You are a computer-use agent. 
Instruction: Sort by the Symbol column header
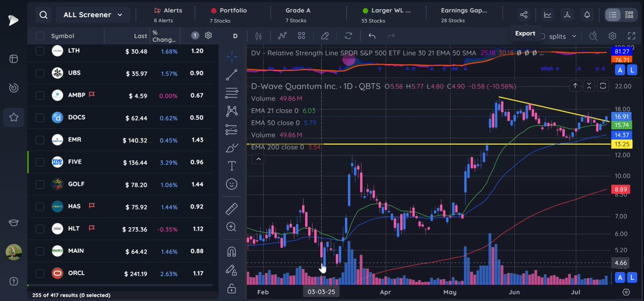[62, 36]
